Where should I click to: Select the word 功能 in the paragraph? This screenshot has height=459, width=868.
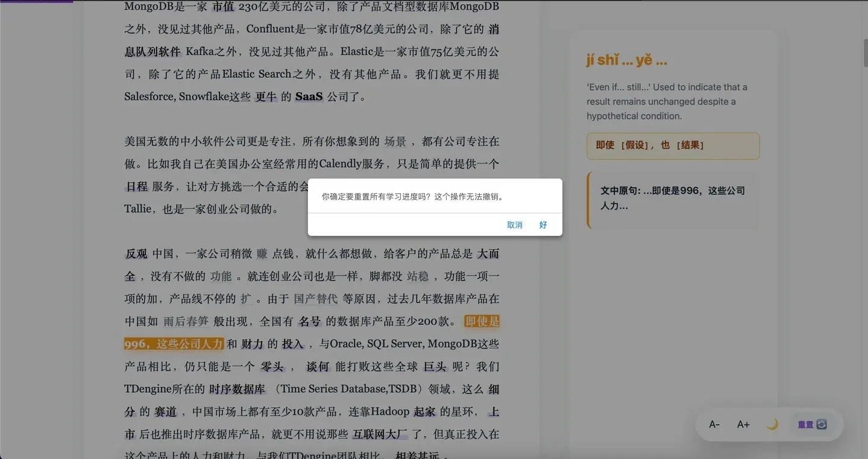pos(221,276)
